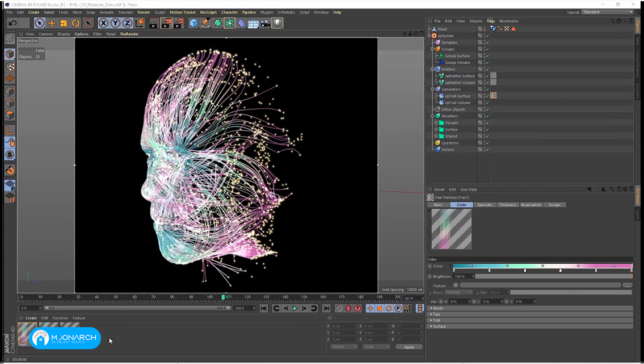Click the Apply button in coordinates panel

tap(409, 347)
